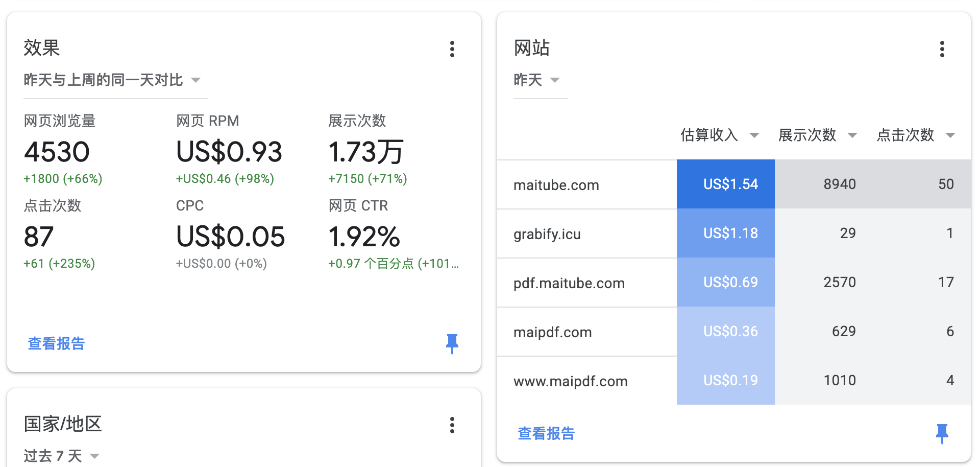Click the truncated +0.97 个百分点 change text
980x467 pixels.
point(394,264)
